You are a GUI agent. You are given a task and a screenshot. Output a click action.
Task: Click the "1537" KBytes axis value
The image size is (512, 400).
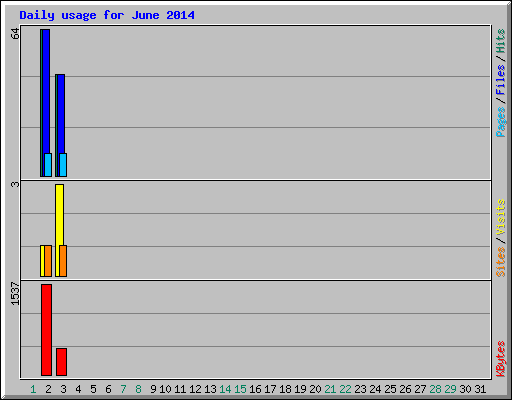[15, 293]
